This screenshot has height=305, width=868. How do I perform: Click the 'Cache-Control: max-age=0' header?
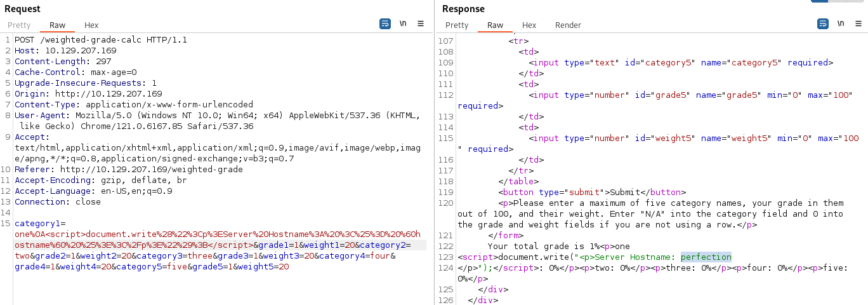coord(76,72)
